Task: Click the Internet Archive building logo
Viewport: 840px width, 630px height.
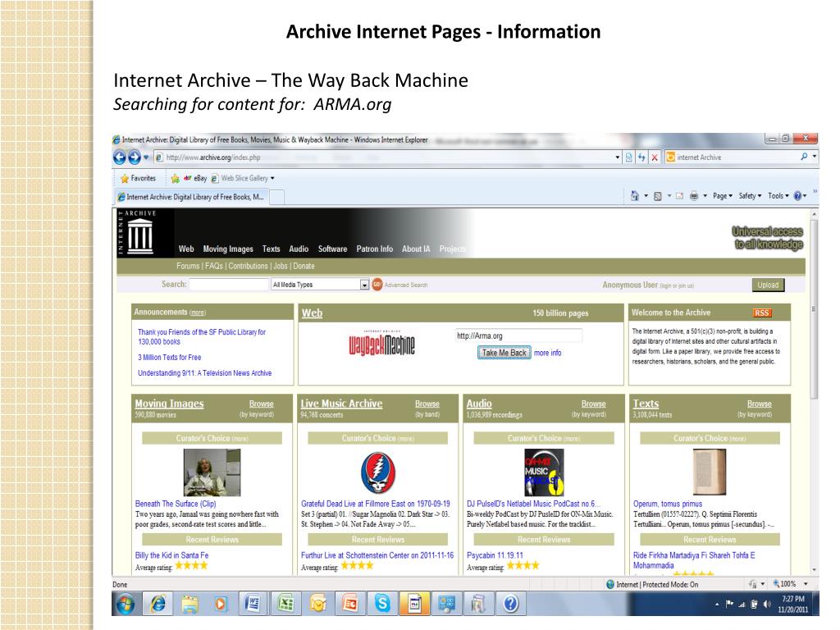Action: coord(139,235)
